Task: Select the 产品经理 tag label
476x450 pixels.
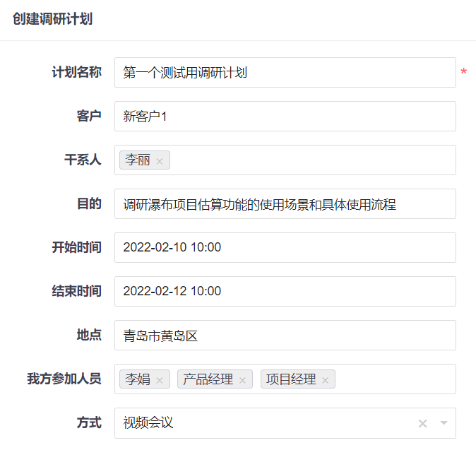Action: [x=208, y=379]
